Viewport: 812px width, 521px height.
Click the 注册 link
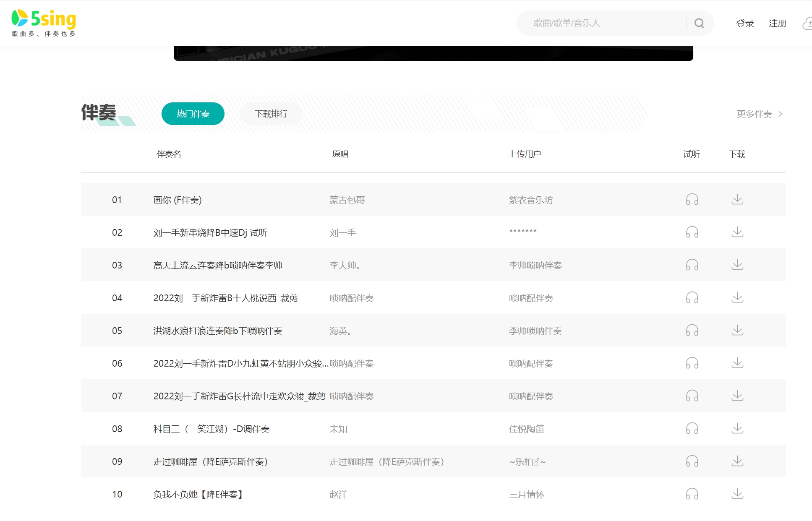click(x=777, y=23)
